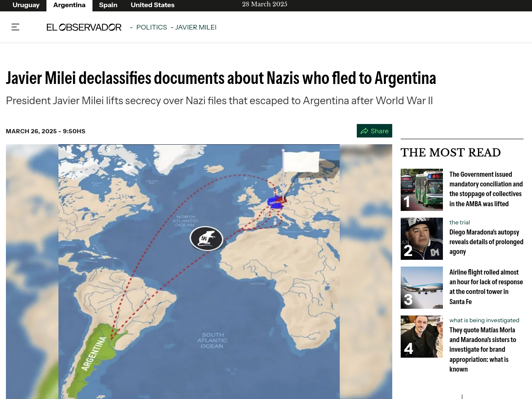Click the El Observador logo

pyautogui.click(x=84, y=27)
